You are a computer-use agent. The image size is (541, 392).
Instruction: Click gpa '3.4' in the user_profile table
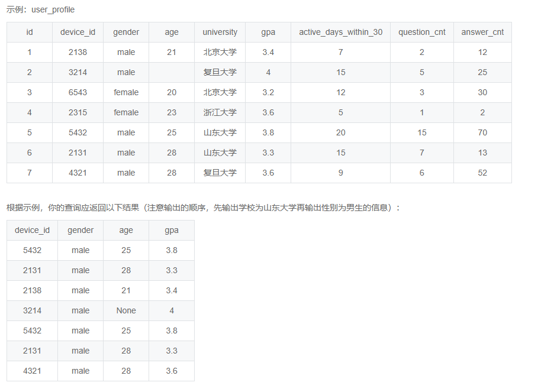pyautogui.click(x=268, y=52)
